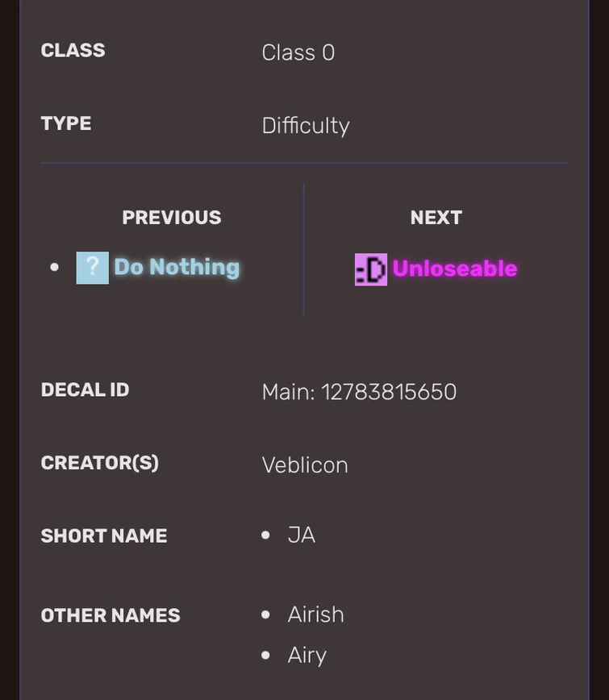Select the Class 0 value text
The image size is (609, 700).
click(298, 52)
